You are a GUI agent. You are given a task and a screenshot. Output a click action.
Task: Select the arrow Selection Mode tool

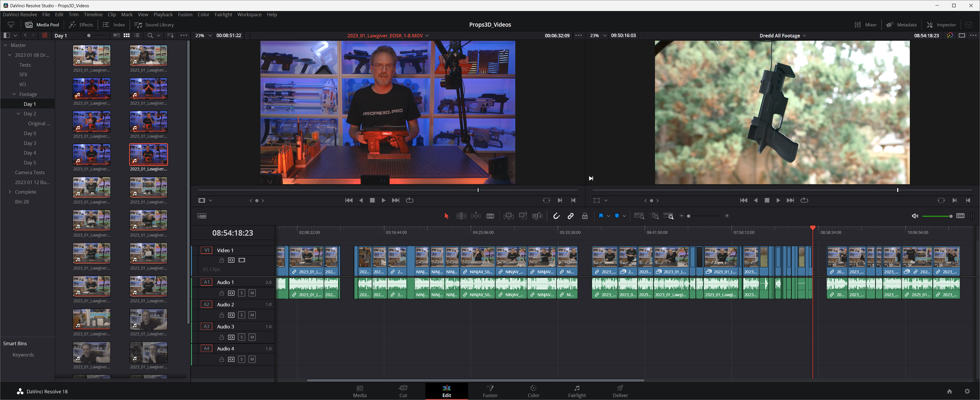(446, 216)
